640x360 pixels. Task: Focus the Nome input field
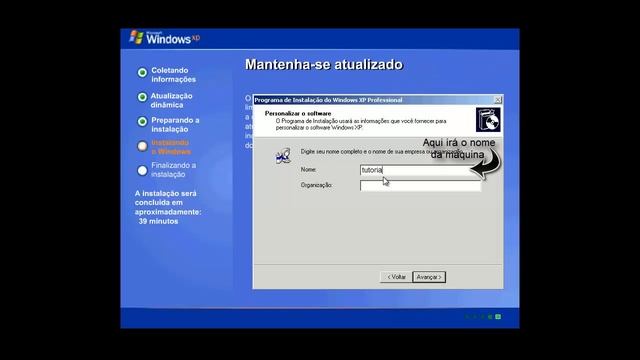(x=420, y=170)
